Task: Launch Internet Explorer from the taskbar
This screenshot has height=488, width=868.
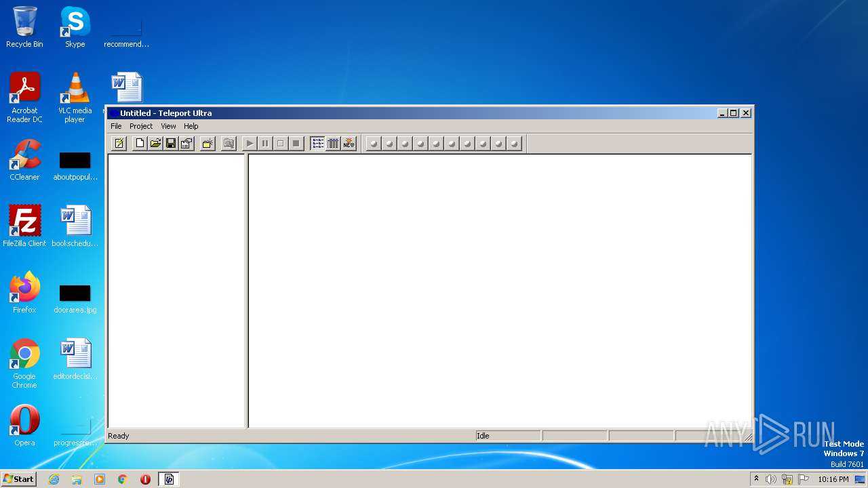Action: pyautogui.click(x=54, y=479)
